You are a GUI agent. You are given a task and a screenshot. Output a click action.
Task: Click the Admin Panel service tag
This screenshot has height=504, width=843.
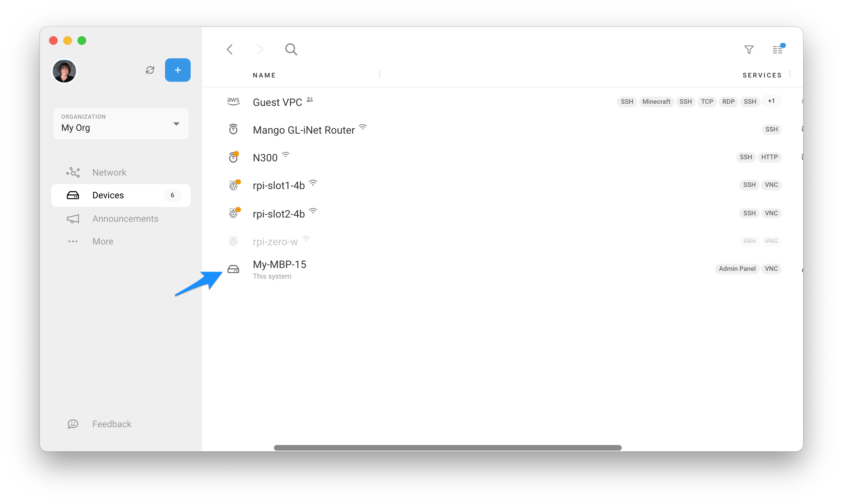737,269
